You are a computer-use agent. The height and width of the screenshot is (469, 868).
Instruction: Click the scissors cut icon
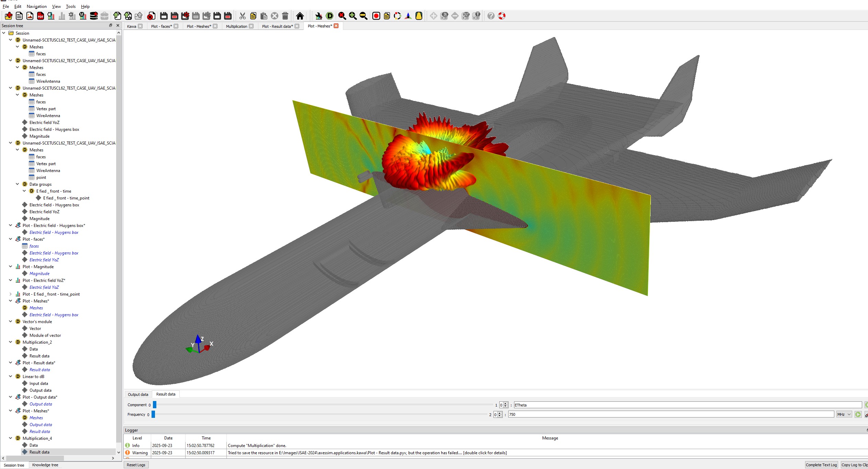pyautogui.click(x=243, y=16)
